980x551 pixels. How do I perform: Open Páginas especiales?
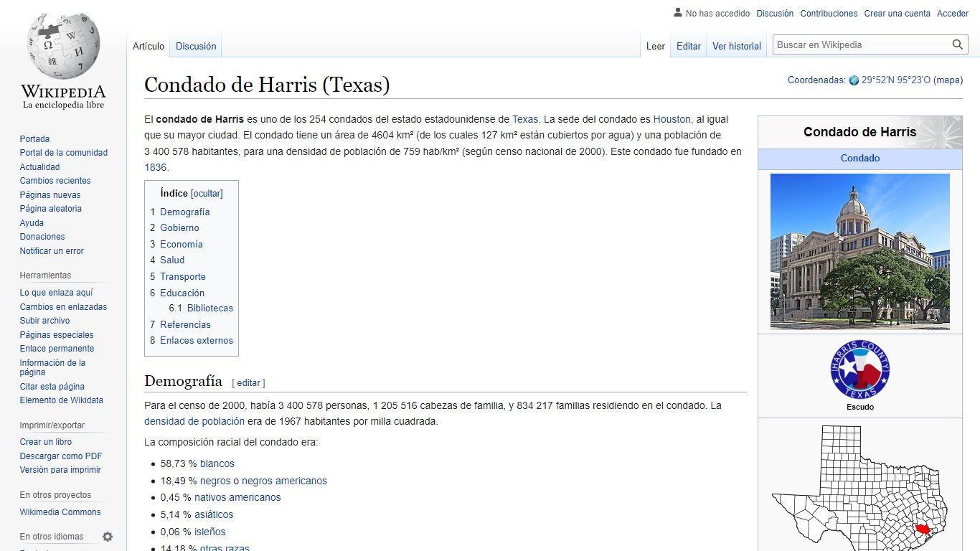pyautogui.click(x=57, y=335)
